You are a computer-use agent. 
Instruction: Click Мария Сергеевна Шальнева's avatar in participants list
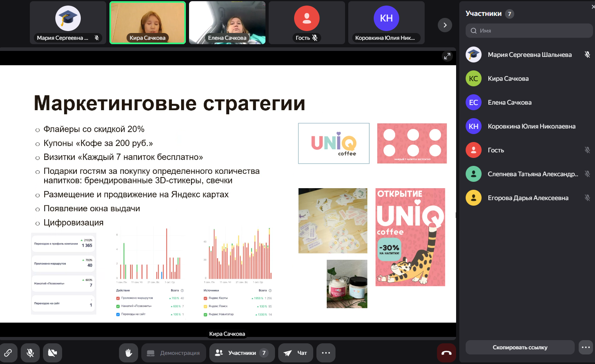click(473, 55)
